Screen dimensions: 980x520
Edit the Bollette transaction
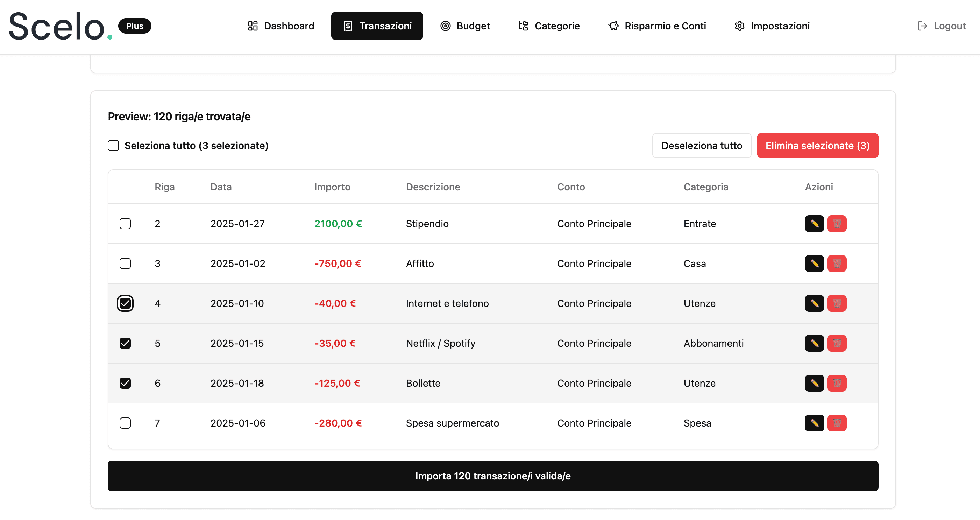pos(814,383)
